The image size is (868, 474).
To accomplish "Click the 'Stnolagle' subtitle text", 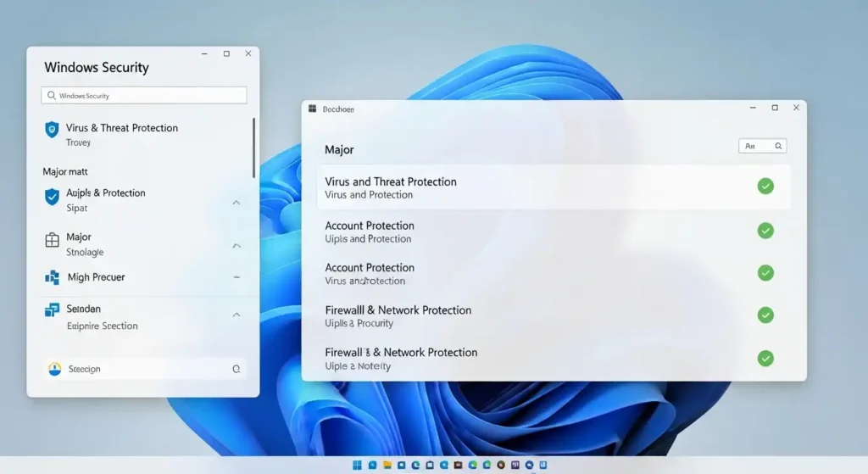I will [85, 252].
